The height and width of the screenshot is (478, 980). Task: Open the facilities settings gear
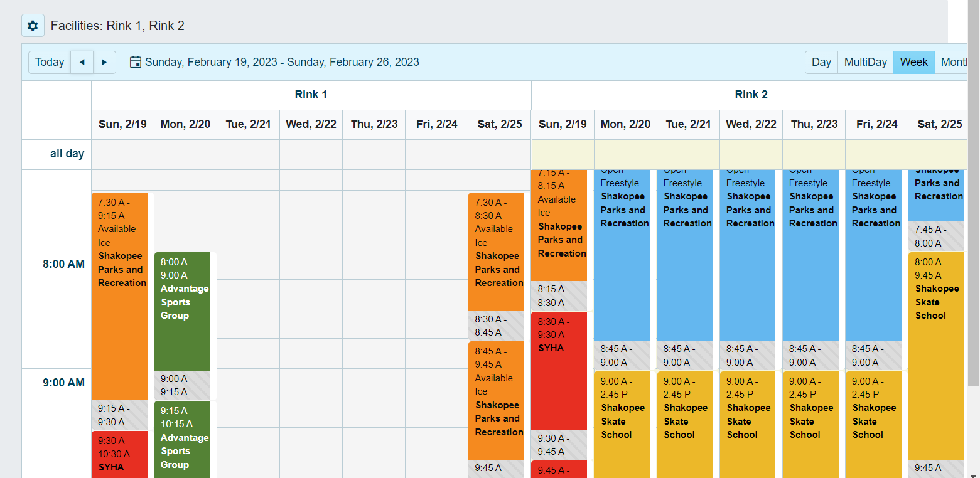click(33, 26)
